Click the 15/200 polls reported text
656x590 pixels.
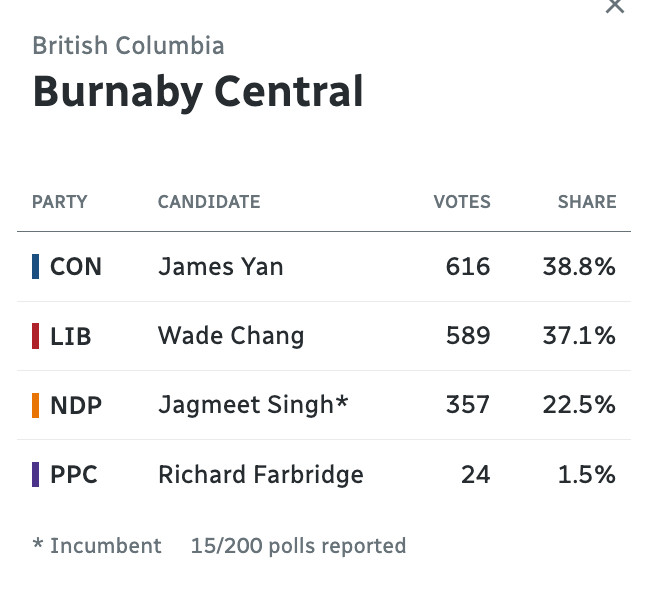(298, 546)
